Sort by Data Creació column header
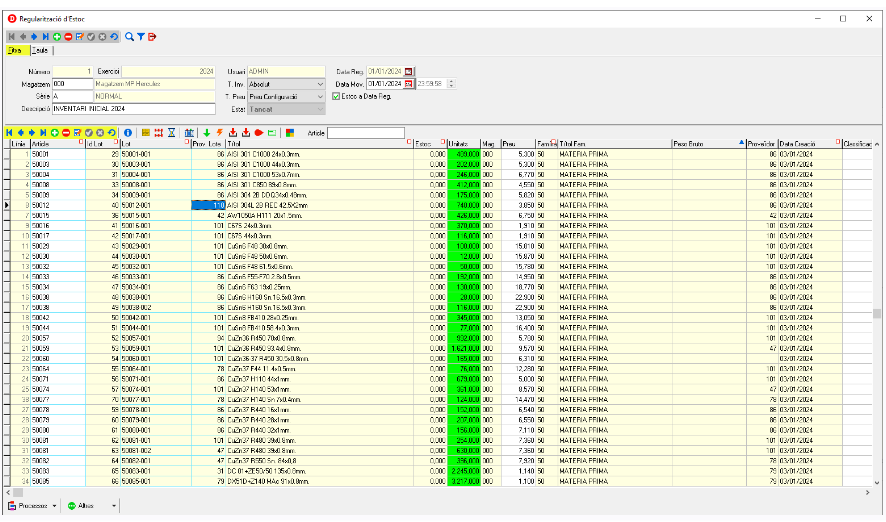The height and width of the screenshot is (522, 886). (x=810, y=144)
